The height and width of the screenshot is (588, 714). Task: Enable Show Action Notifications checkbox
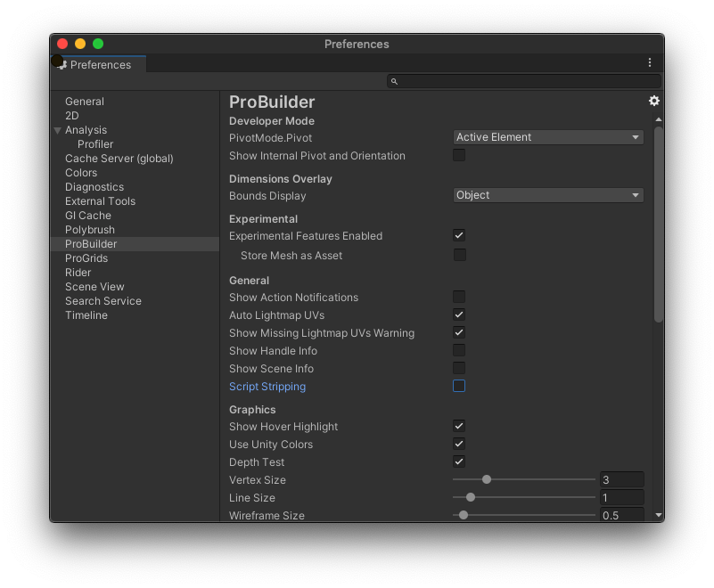pos(459,297)
